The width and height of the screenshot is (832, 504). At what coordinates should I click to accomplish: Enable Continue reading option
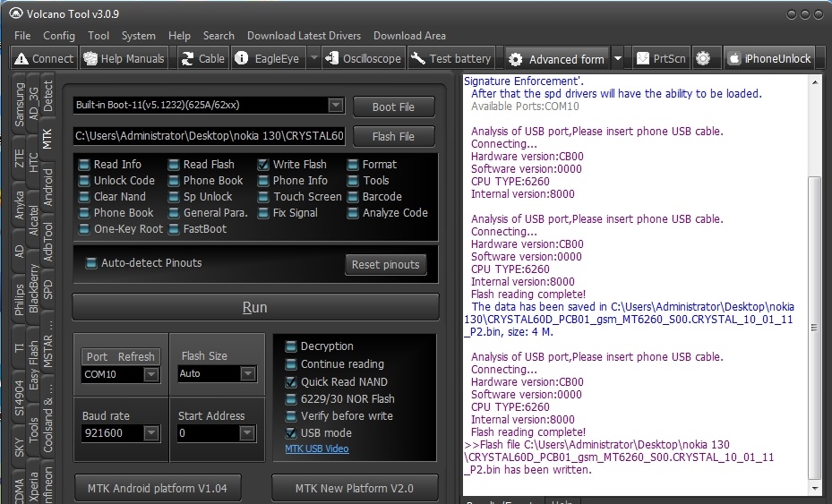point(291,364)
